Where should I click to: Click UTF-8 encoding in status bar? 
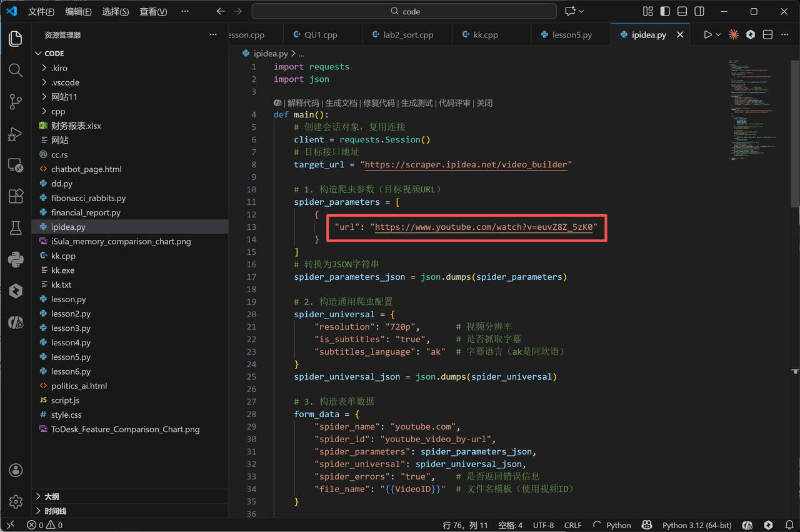(543, 525)
